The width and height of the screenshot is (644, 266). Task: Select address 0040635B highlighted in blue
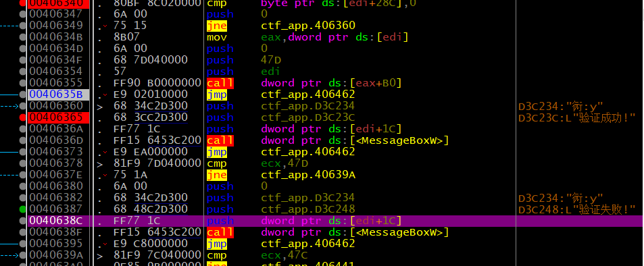coord(56,95)
